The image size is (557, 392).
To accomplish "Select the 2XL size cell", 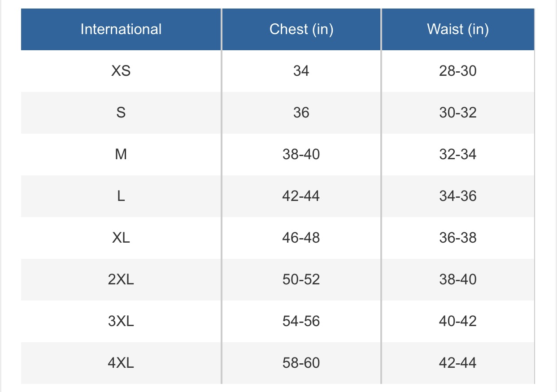I will tap(121, 279).
